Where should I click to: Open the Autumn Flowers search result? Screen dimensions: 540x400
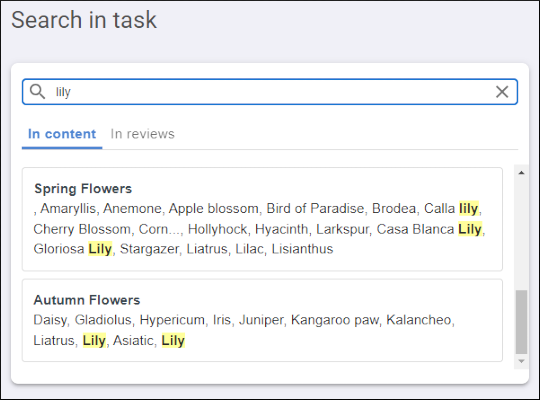[x=262, y=320]
